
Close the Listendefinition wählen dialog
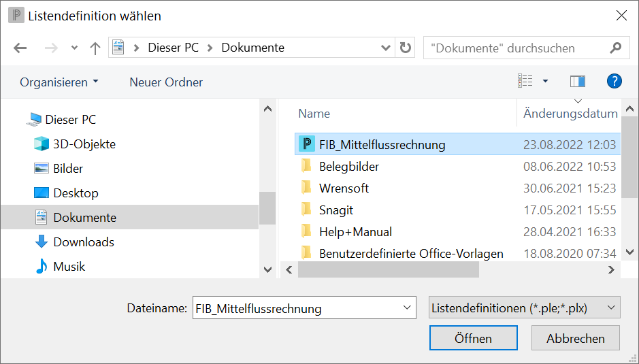tap(621, 16)
